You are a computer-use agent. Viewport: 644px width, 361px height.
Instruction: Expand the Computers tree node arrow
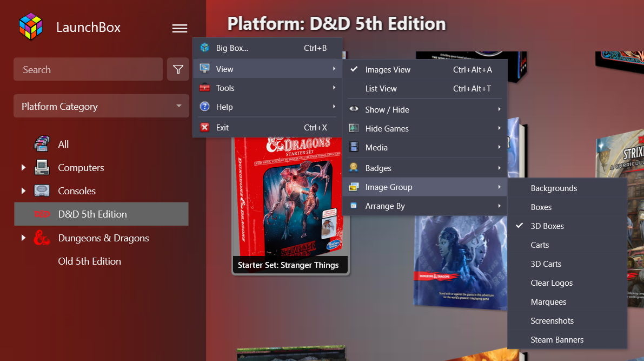[x=23, y=167]
